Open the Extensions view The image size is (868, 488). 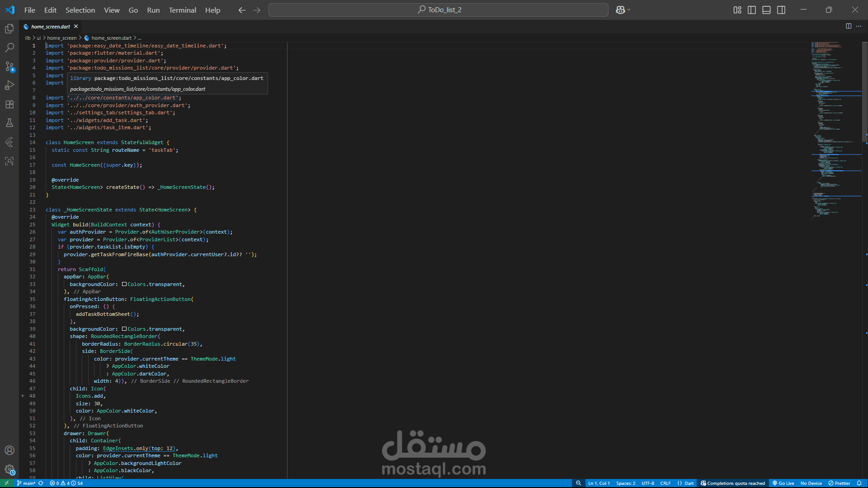(x=9, y=104)
